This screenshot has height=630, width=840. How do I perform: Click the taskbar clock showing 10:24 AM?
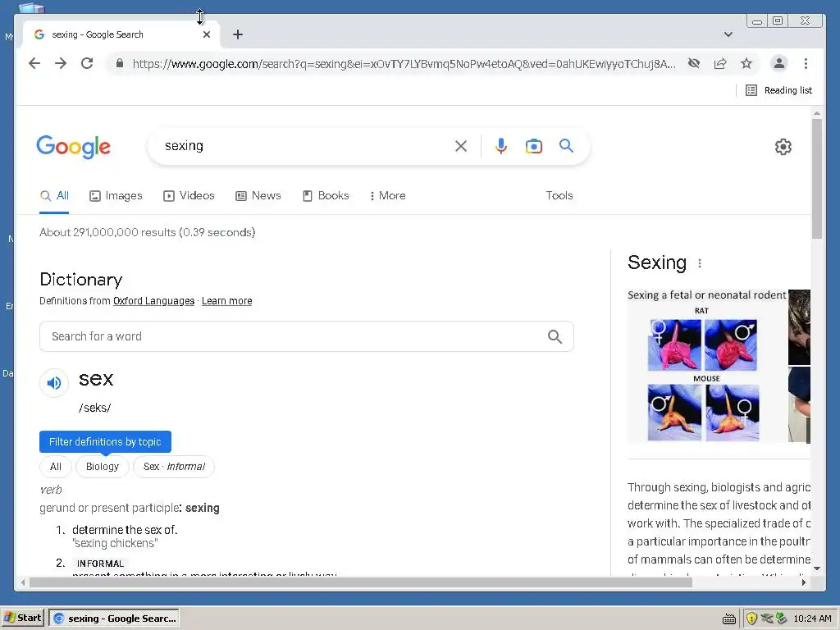(812, 619)
